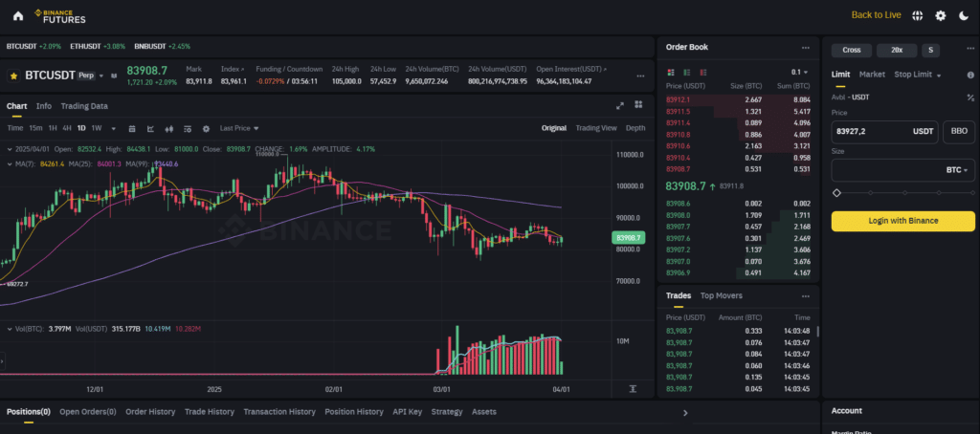Open the chart layout grid icon
This screenshot has height=434, width=980.
click(638, 105)
